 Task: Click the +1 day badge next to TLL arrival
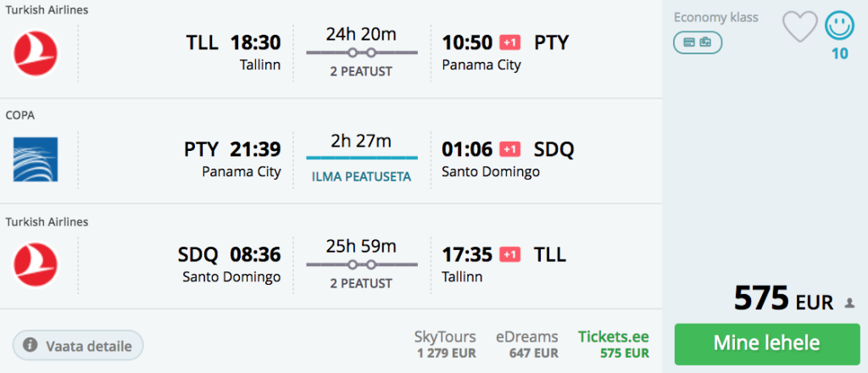[x=509, y=254]
